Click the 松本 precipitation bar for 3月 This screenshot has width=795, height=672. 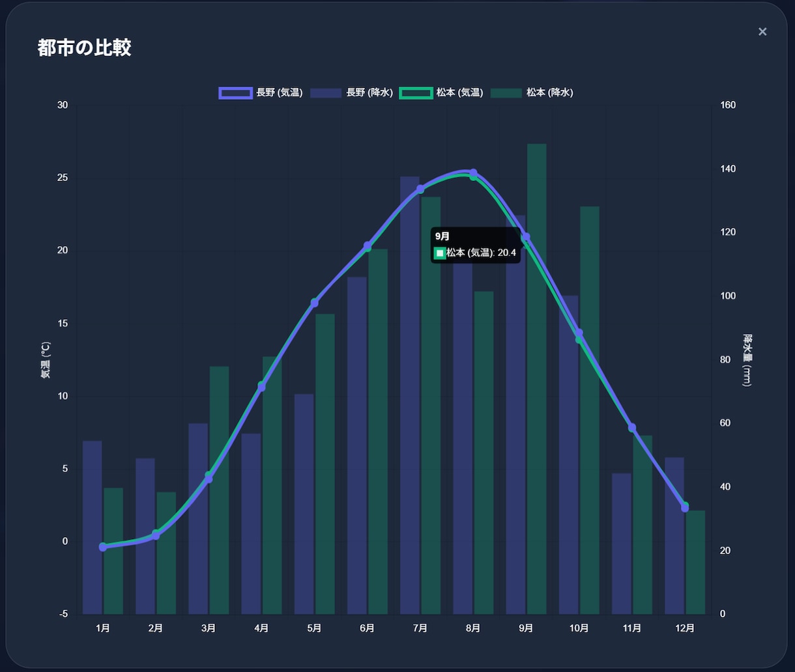(219, 490)
